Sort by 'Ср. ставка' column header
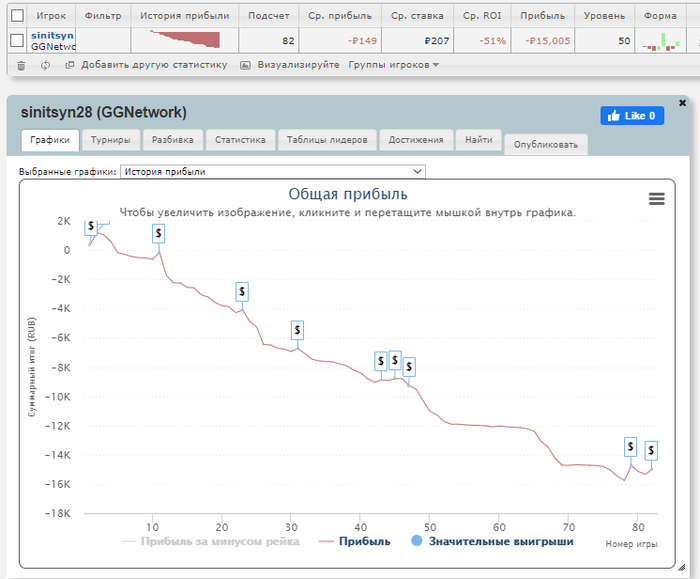Screen dimensions: 700x579 (417, 16)
